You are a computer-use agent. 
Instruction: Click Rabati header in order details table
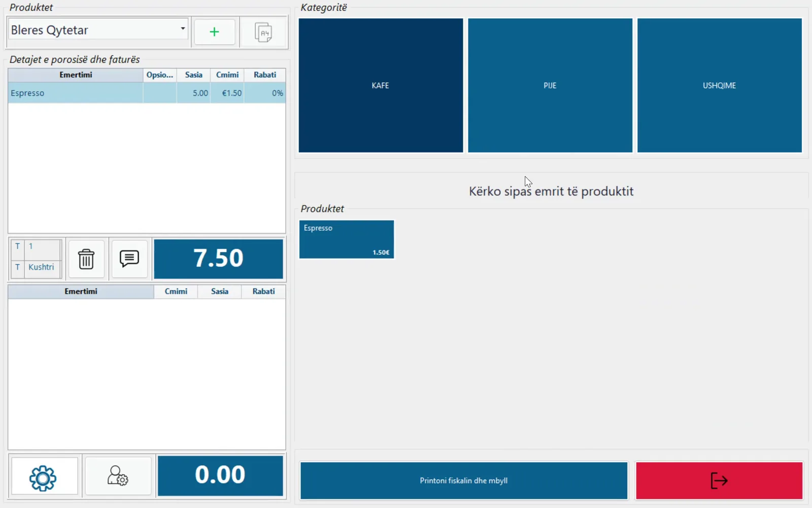pos(265,75)
